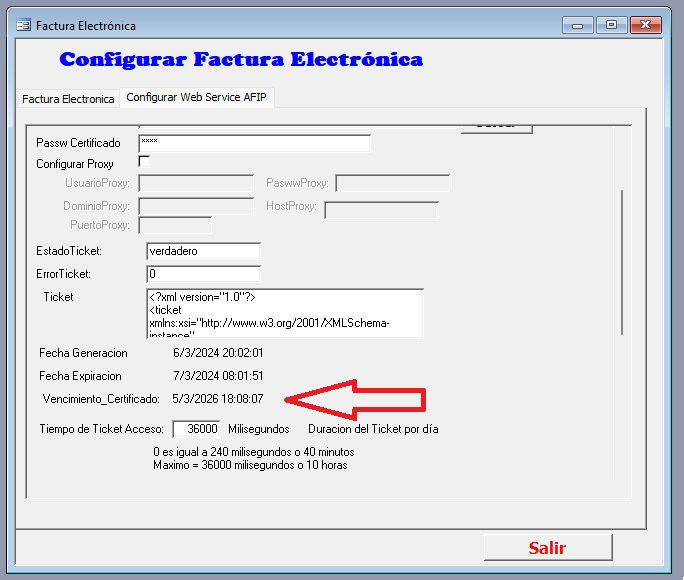
Task: Click the HostProxy input box
Action: click(x=381, y=209)
